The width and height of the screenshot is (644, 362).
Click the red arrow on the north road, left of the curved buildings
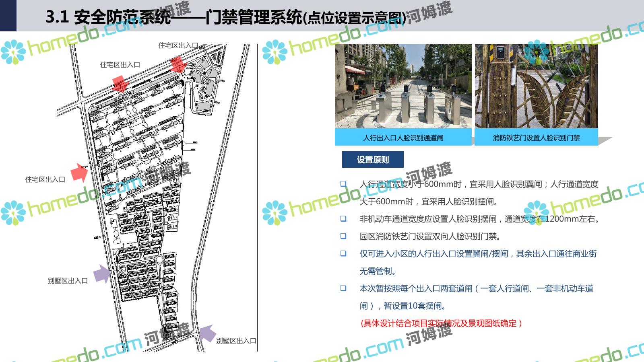click(x=120, y=84)
